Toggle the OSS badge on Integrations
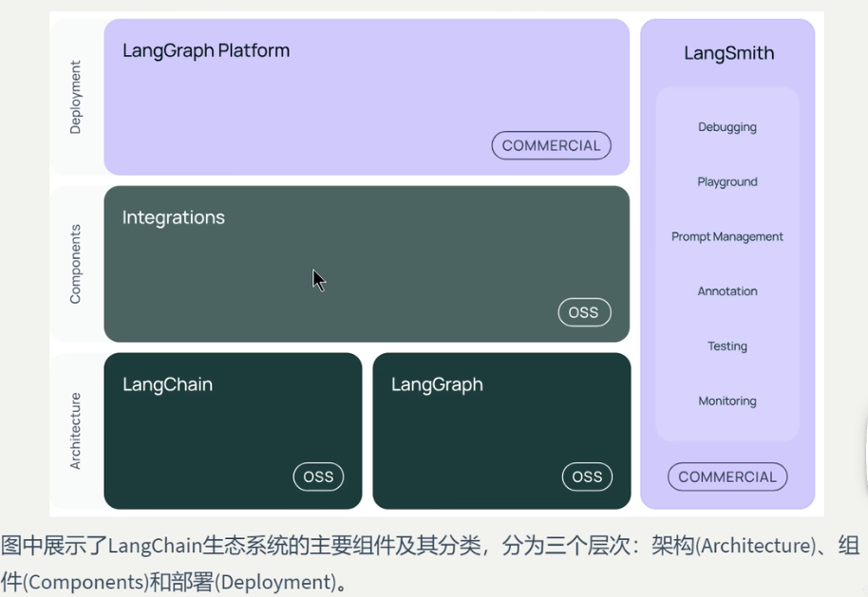868x597 pixels. [584, 312]
